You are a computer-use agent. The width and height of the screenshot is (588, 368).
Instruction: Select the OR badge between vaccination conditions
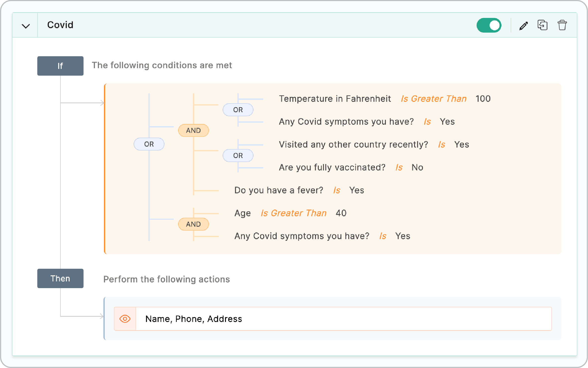tap(238, 155)
